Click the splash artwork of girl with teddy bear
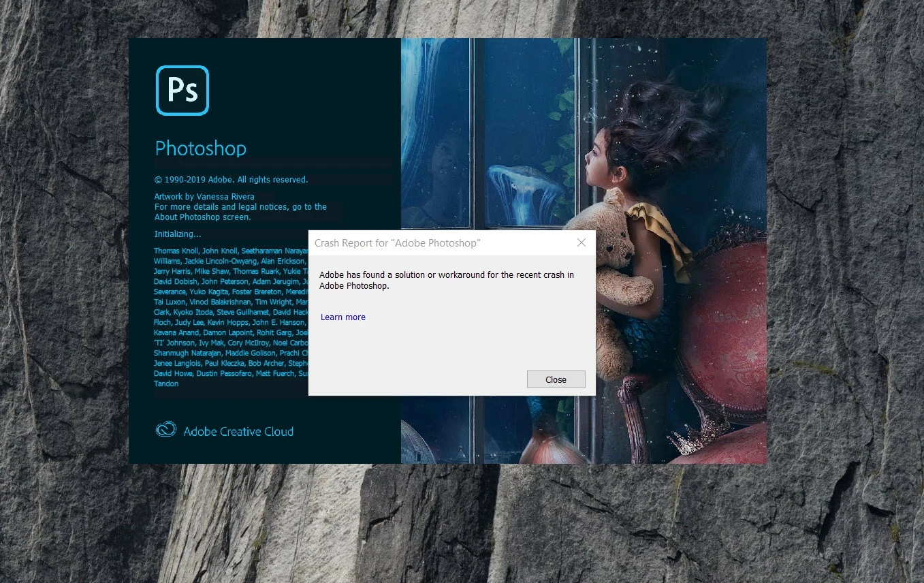 click(584, 251)
